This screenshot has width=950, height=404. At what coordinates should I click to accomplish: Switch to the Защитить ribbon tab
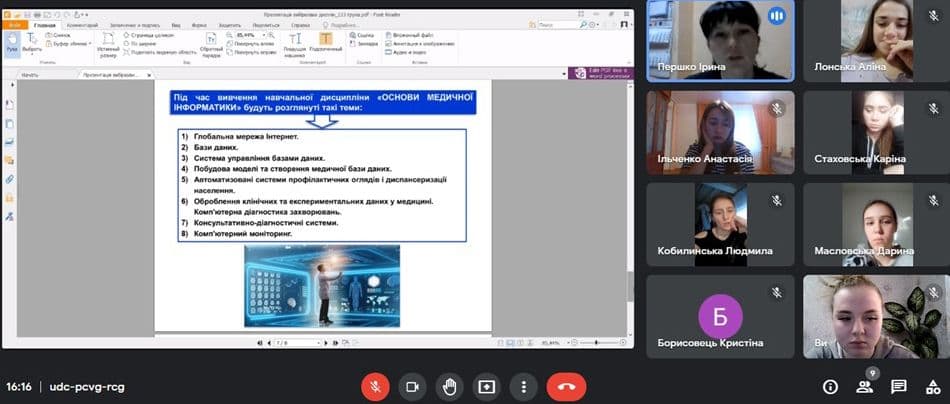tap(230, 25)
